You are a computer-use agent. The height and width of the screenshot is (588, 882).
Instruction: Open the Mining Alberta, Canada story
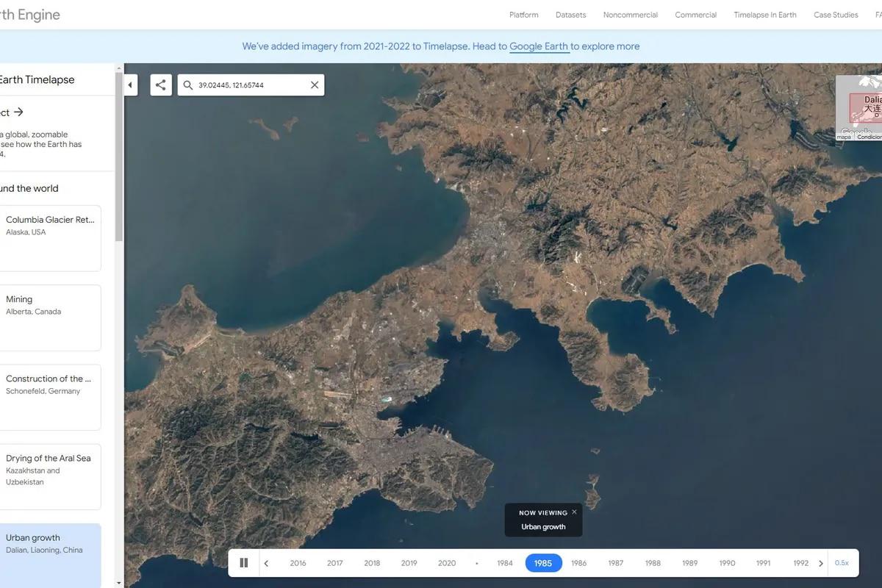pyautogui.click(x=50, y=318)
